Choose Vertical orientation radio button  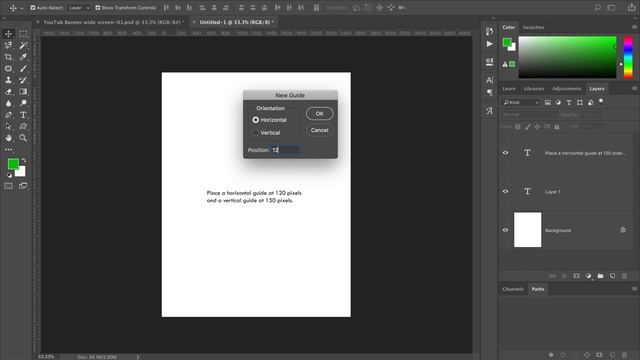click(x=256, y=133)
